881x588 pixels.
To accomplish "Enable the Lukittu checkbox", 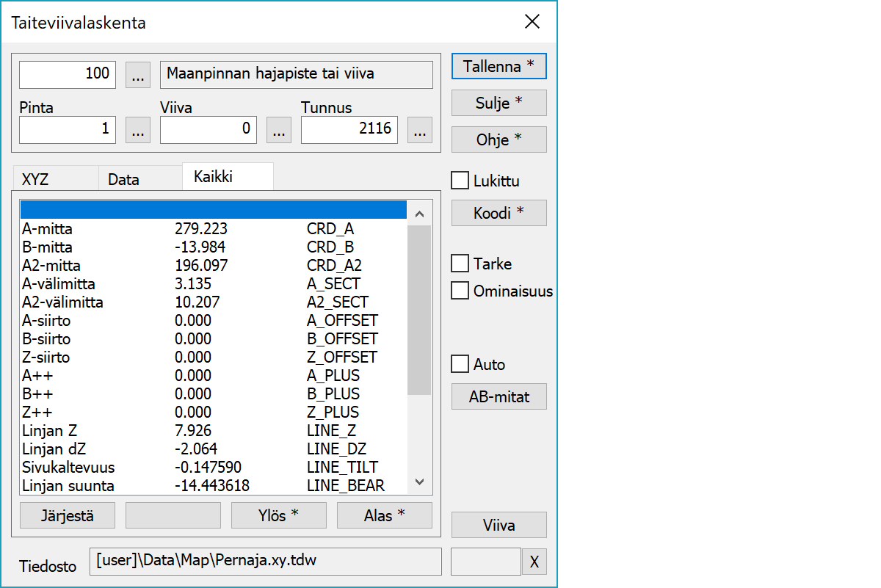I will pyautogui.click(x=460, y=181).
